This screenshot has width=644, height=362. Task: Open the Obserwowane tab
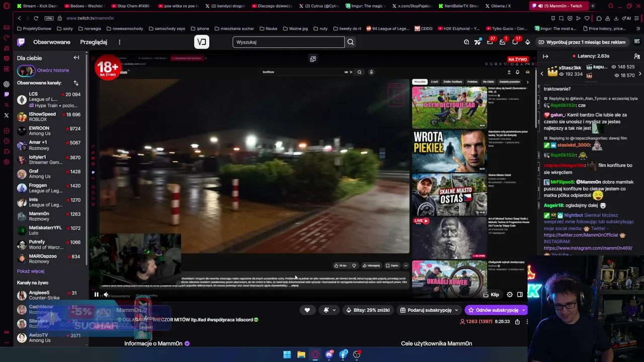click(x=52, y=42)
